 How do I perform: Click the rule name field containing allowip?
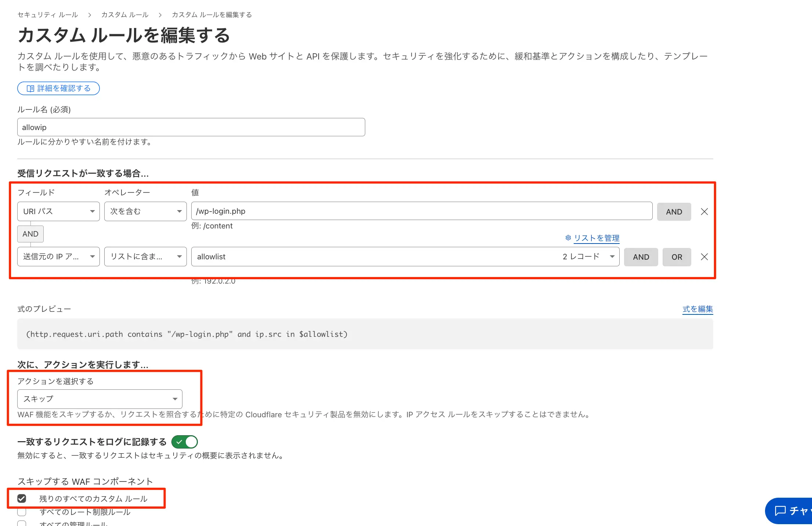click(191, 127)
